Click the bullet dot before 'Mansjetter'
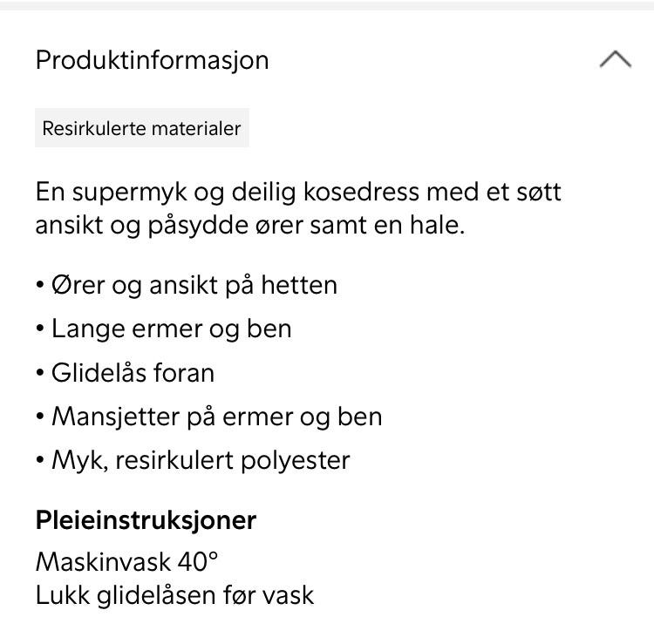654x644 pixels. coord(40,417)
